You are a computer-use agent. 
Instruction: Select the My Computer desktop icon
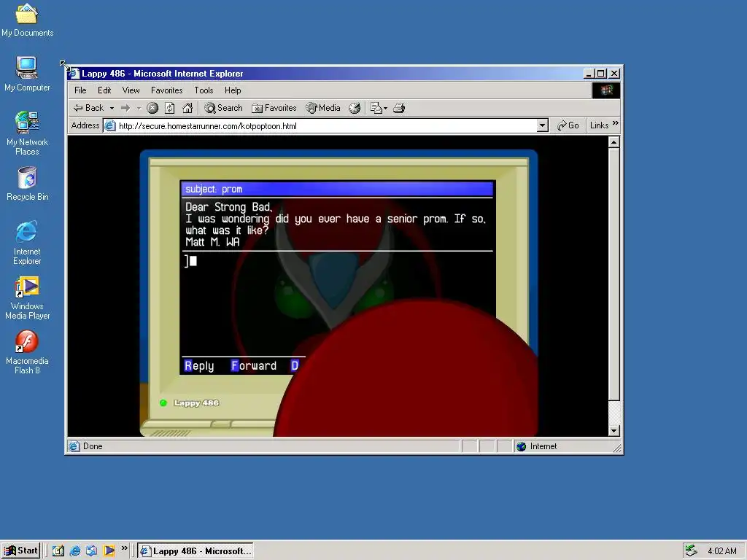coord(27,74)
